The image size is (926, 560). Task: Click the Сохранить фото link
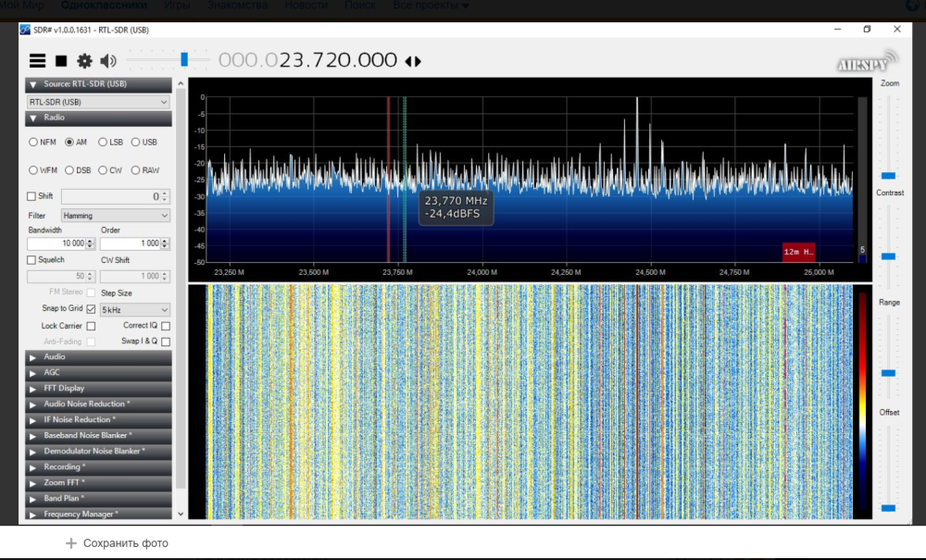pos(117,543)
